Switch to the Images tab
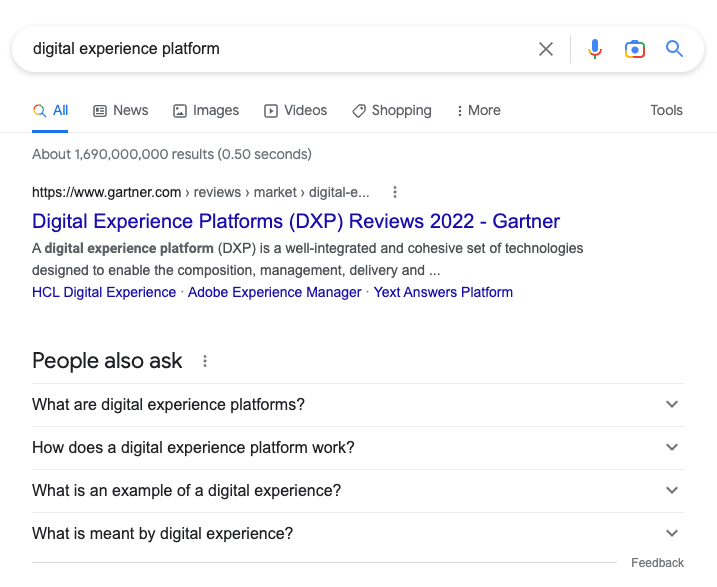The height and width of the screenshot is (587, 717). point(206,111)
